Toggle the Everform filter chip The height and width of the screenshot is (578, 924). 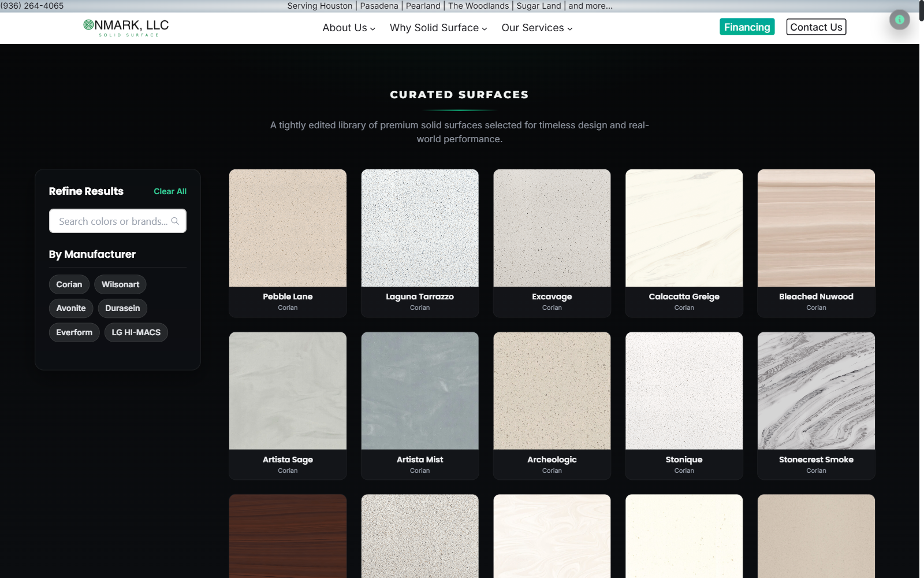pyautogui.click(x=74, y=332)
